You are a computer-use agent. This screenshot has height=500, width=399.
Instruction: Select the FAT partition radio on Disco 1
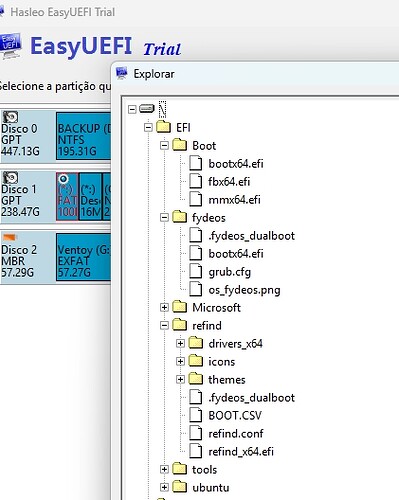click(x=63, y=179)
